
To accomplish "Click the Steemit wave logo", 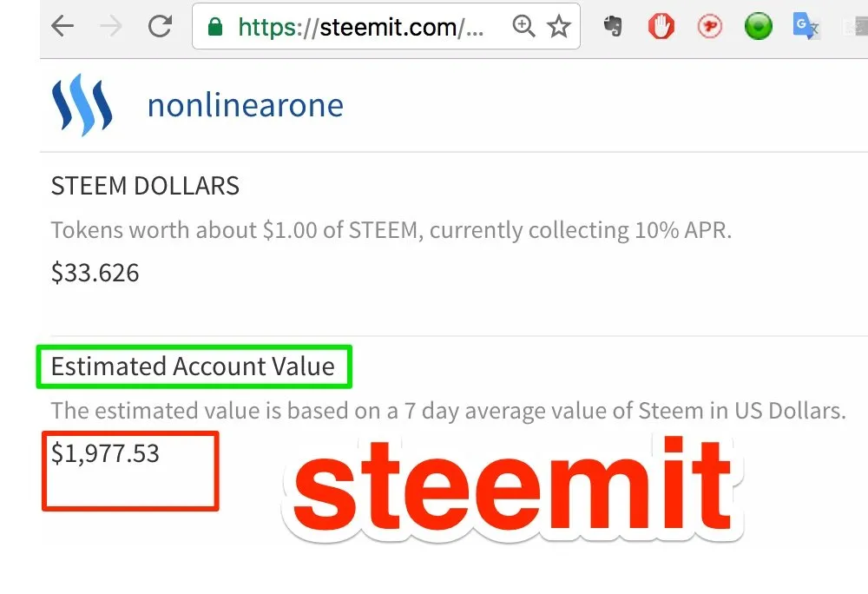I will pyautogui.click(x=82, y=105).
